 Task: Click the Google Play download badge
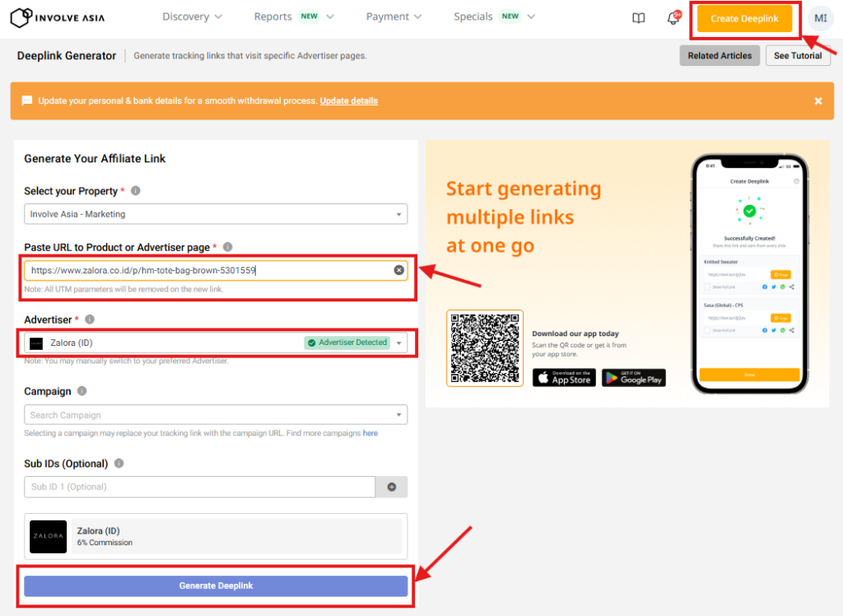tap(633, 377)
